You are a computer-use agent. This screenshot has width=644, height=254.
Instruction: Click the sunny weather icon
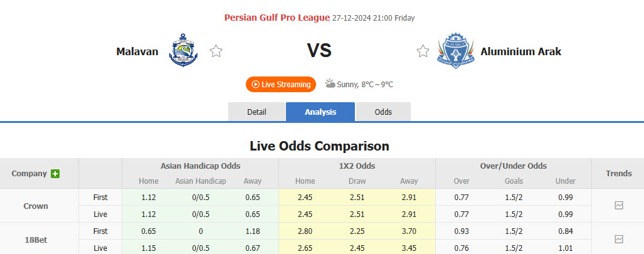[x=330, y=84]
